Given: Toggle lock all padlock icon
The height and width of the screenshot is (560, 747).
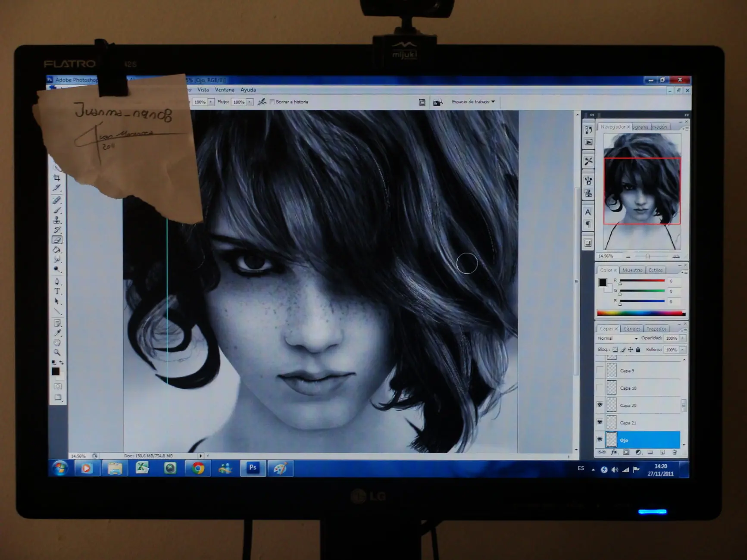Looking at the screenshot, I should click(x=638, y=350).
